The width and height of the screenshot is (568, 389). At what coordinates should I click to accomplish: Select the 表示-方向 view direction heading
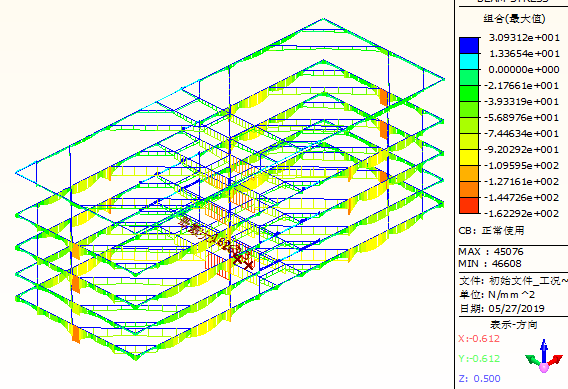514,325
